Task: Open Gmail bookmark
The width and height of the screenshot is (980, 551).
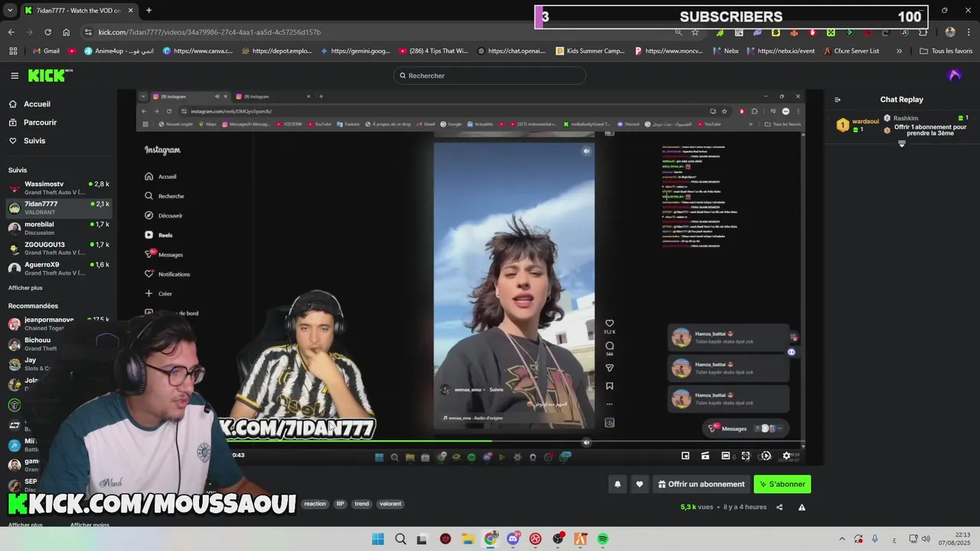Action: click(x=46, y=51)
